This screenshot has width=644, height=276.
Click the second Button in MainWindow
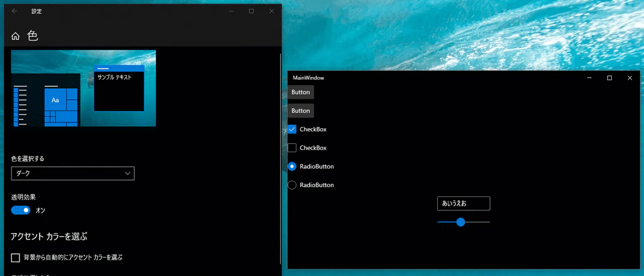pos(301,111)
